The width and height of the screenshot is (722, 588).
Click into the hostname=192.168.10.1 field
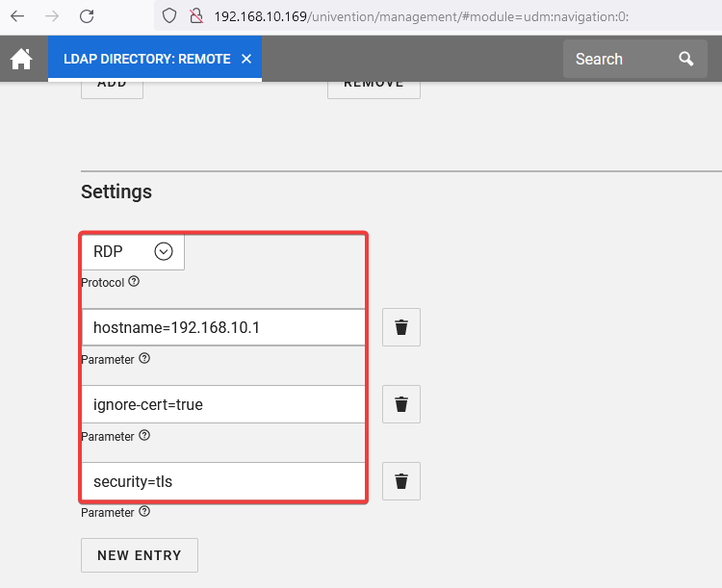point(223,327)
